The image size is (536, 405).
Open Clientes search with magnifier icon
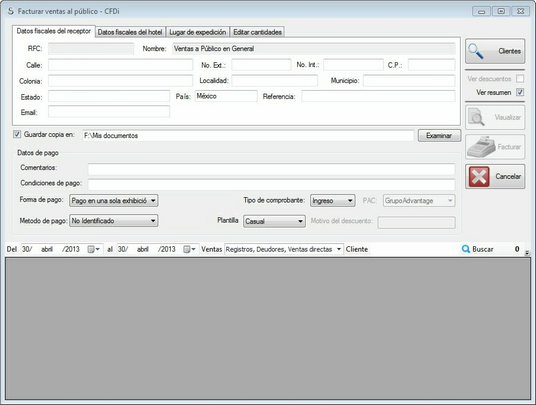tap(476, 51)
